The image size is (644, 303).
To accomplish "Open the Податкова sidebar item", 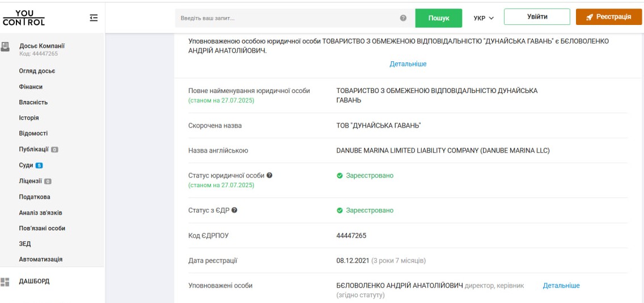I will (35, 197).
